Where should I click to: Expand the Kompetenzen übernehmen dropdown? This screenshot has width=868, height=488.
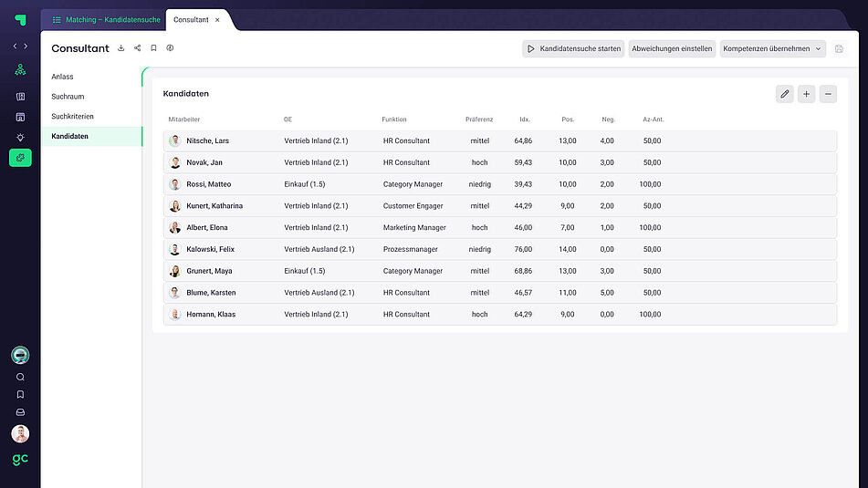773,48
